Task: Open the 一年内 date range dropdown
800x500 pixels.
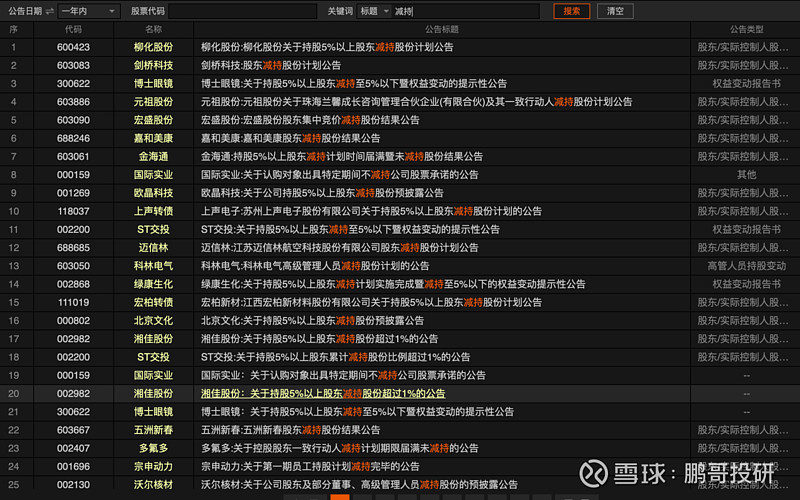Action: pyautogui.click(x=89, y=11)
